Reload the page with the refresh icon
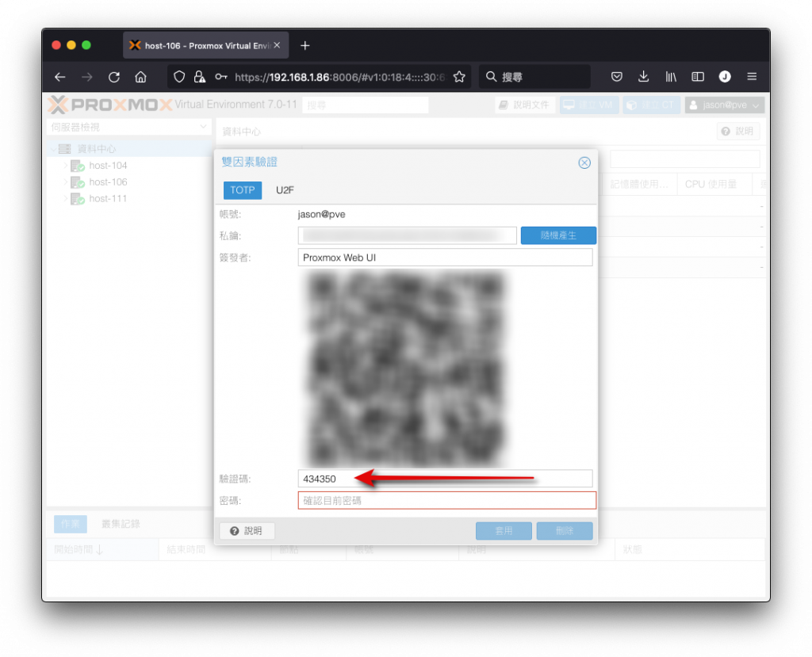 pyautogui.click(x=114, y=77)
